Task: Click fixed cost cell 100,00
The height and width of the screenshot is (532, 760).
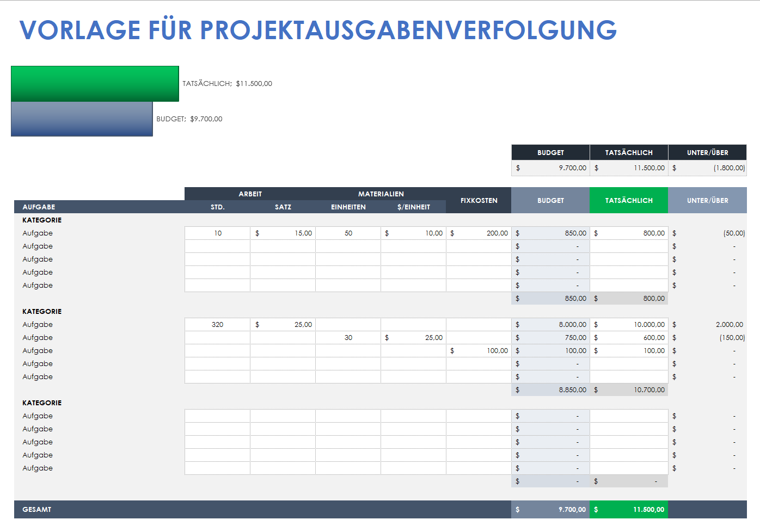Action: pos(479,350)
